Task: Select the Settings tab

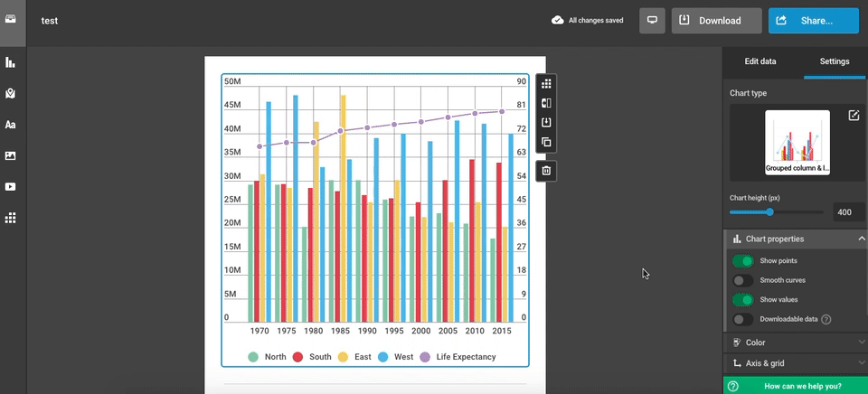Action: pos(834,61)
